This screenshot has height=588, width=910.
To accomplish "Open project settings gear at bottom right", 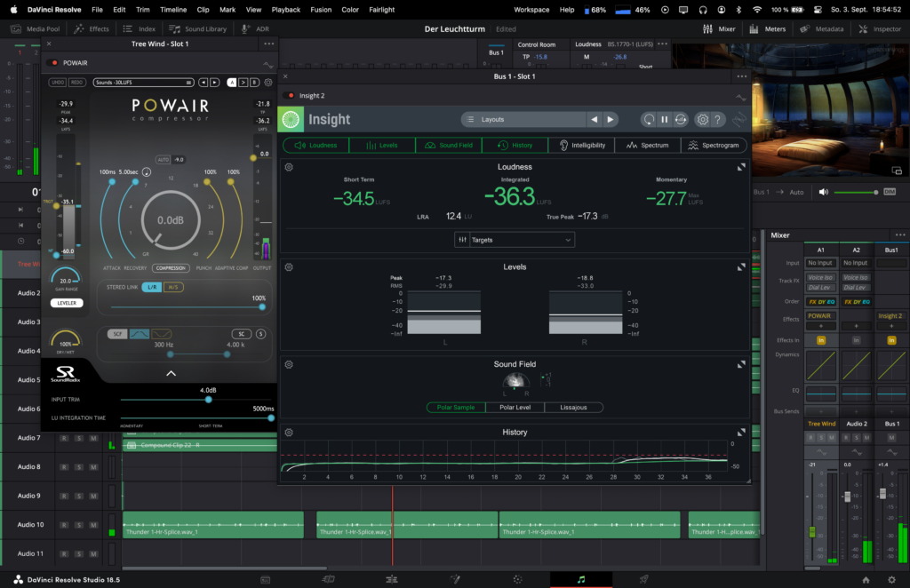I will click(x=892, y=580).
